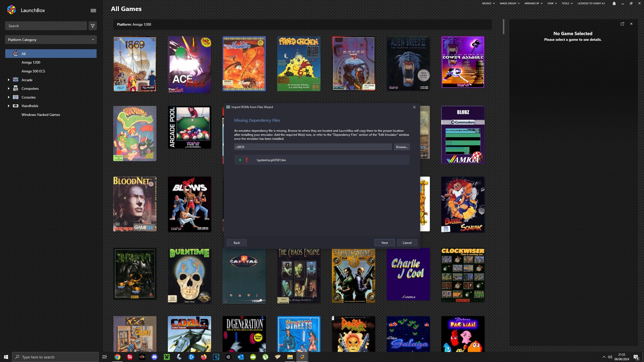The width and height of the screenshot is (644, 362).
Task: Click the LaunchBox logo icon
Action: [x=11, y=10]
